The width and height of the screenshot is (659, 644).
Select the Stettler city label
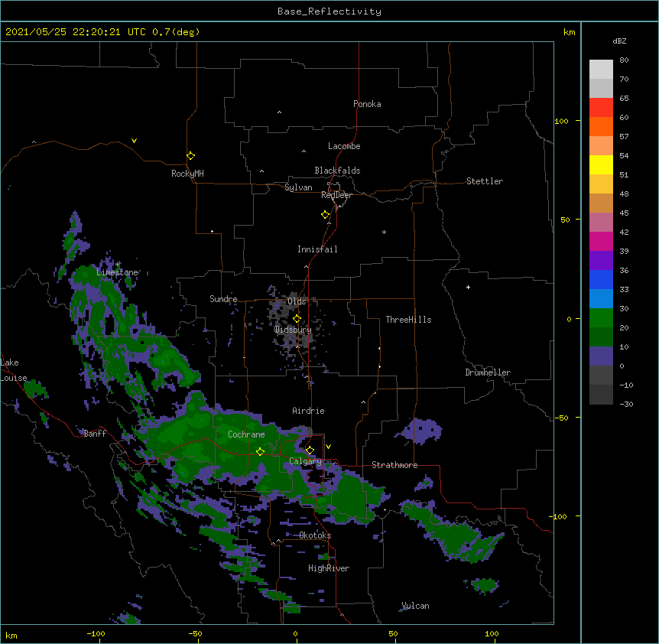tap(485, 181)
